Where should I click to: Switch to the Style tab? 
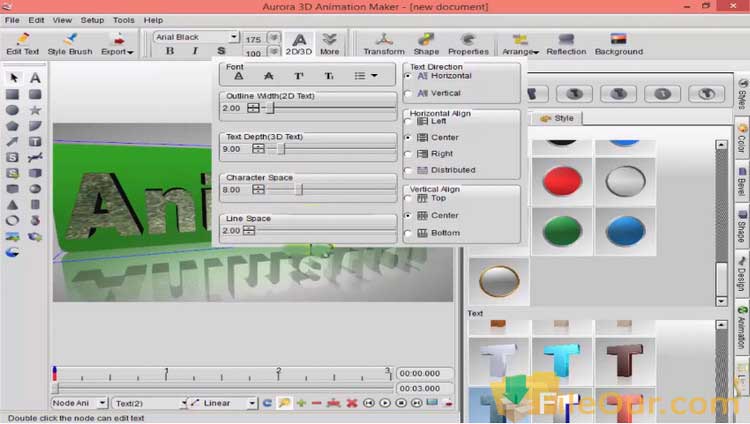click(x=557, y=118)
